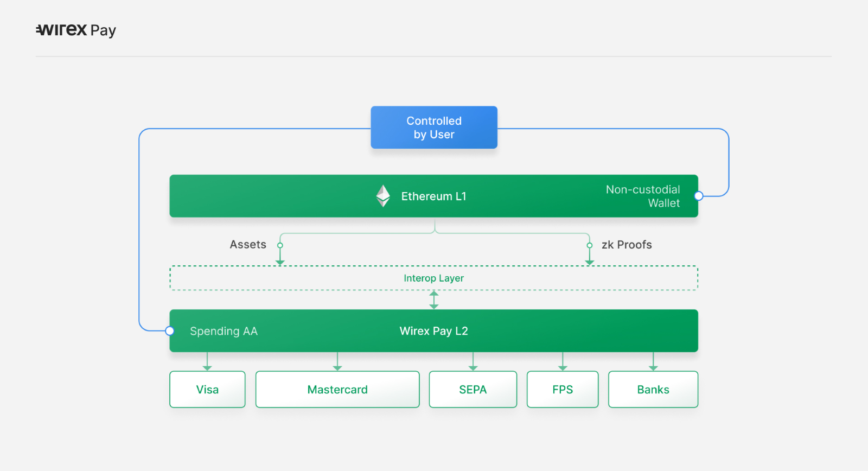Click the Spending AA connector circle
Screen dimensions: 868x471
(170, 331)
